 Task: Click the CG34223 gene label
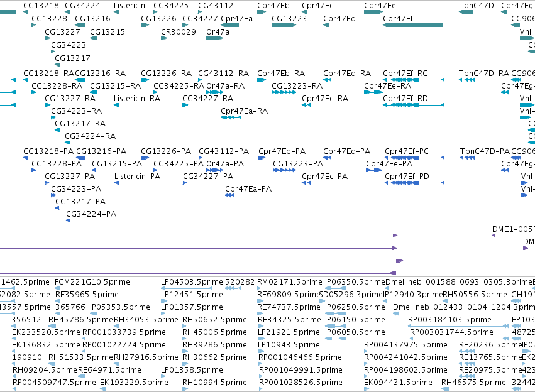coord(69,45)
